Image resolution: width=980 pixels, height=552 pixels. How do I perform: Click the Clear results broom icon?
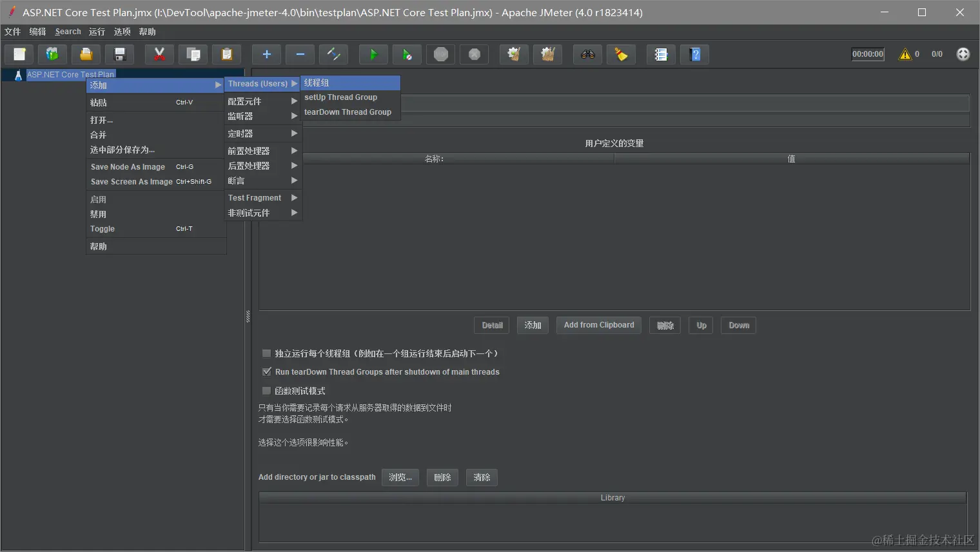tap(514, 55)
